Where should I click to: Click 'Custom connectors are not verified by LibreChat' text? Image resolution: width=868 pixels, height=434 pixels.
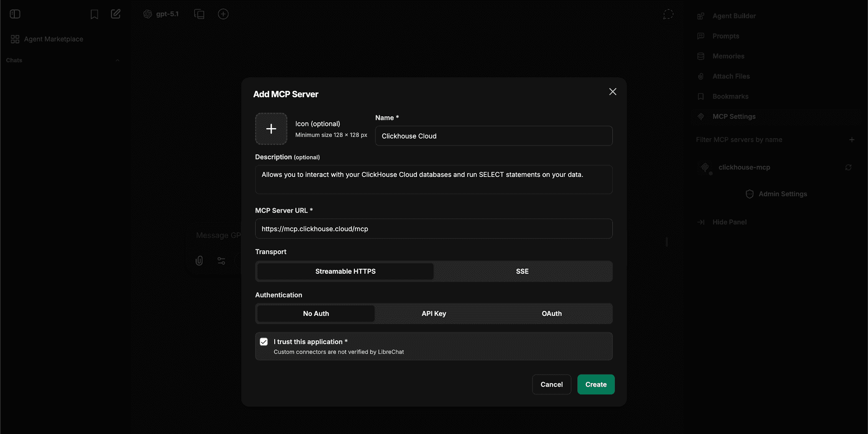[x=339, y=352]
